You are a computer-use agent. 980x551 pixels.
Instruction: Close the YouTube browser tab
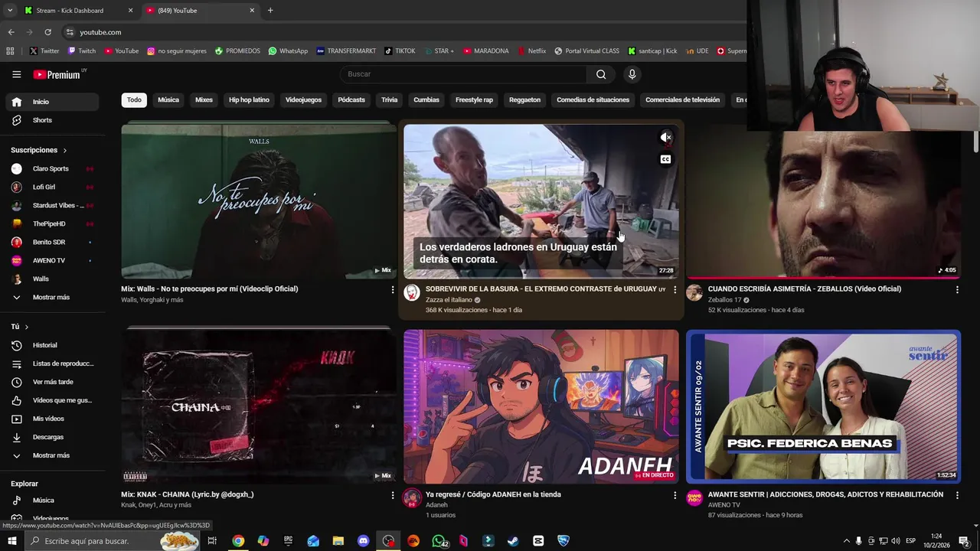(252, 11)
